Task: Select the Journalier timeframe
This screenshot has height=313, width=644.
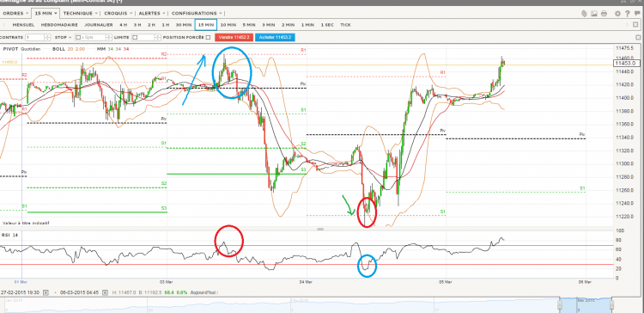Action: 99,25
